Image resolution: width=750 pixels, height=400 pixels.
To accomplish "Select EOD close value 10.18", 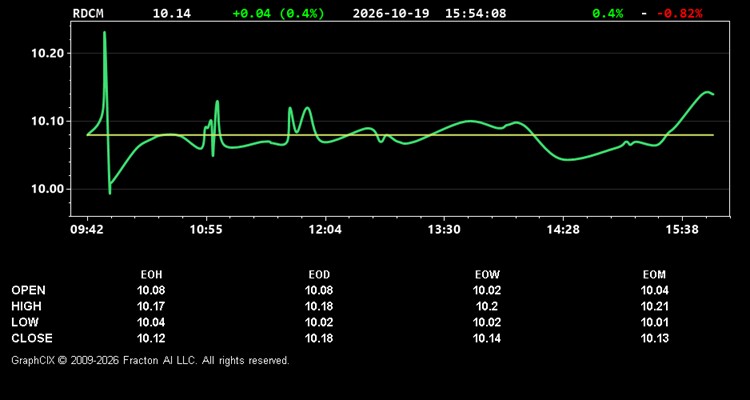I will 319,338.
